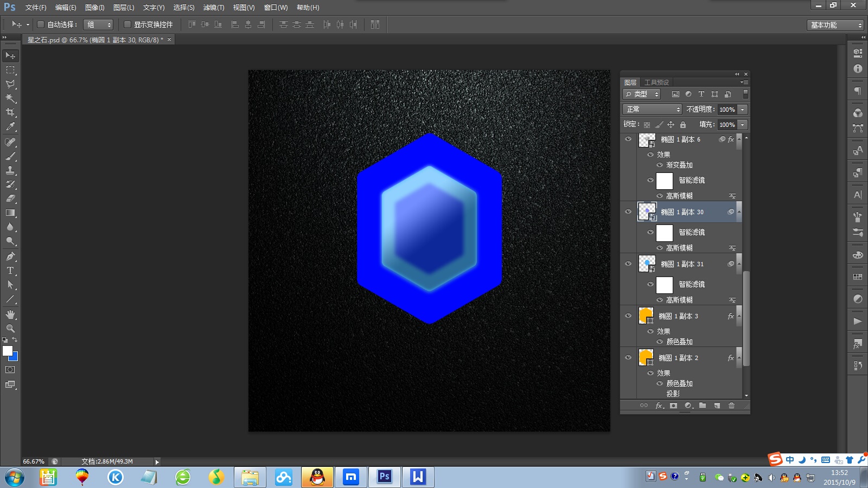This screenshot has width=868, height=488.
Task: Lock layer position
Action: click(671, 125)
